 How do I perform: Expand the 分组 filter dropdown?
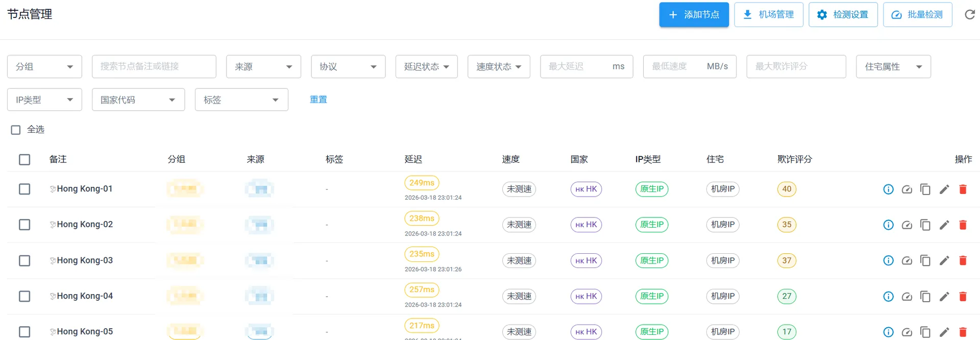pyautogui.click(x=44, y=67)
